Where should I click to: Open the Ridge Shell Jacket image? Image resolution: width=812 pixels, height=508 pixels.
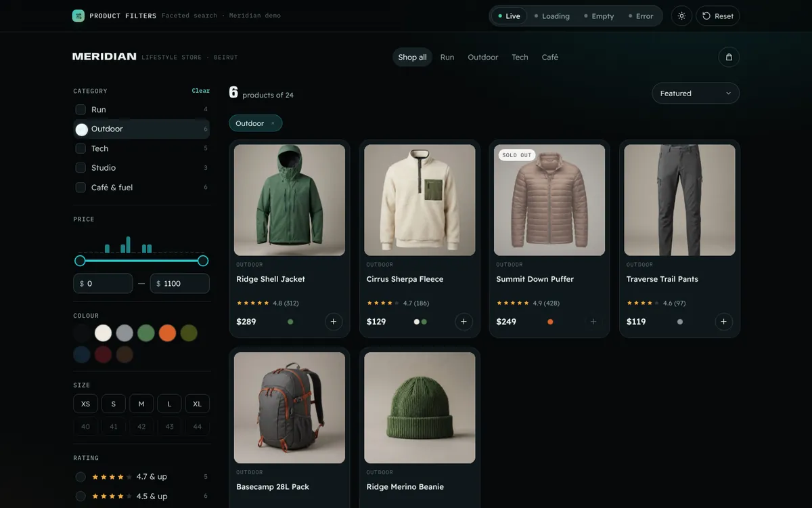[290, 200]
